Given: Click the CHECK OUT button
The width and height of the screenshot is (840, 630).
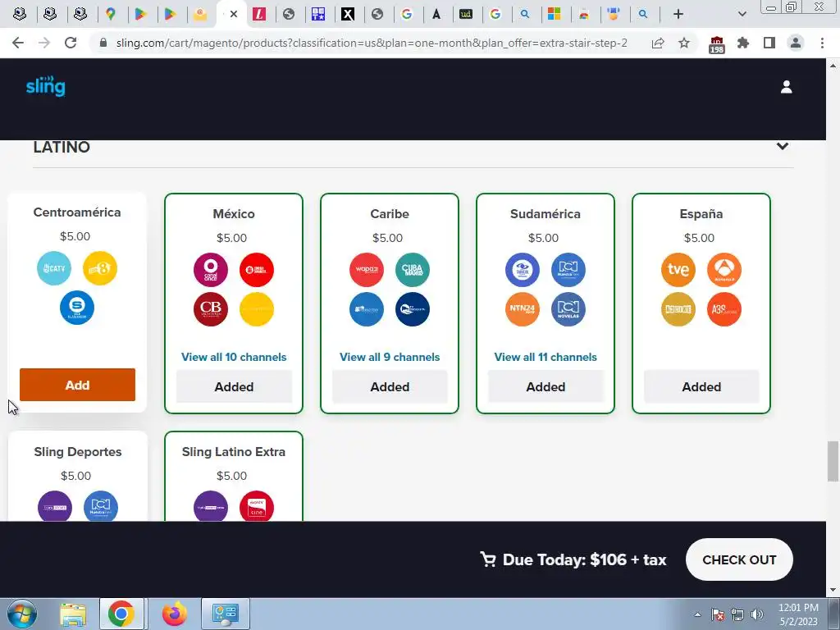Looking at the screenshot, I should click(739, 559).
